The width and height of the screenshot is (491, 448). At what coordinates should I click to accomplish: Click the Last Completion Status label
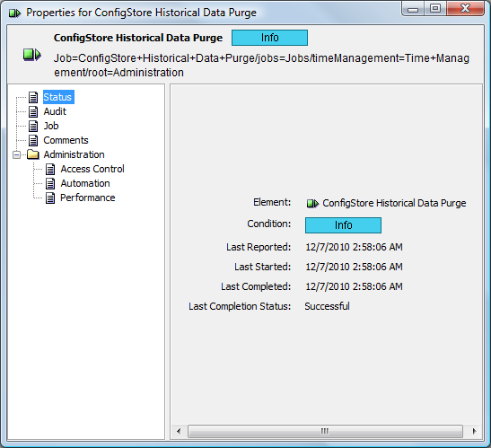pyautogui.click(x=240, y=306)
